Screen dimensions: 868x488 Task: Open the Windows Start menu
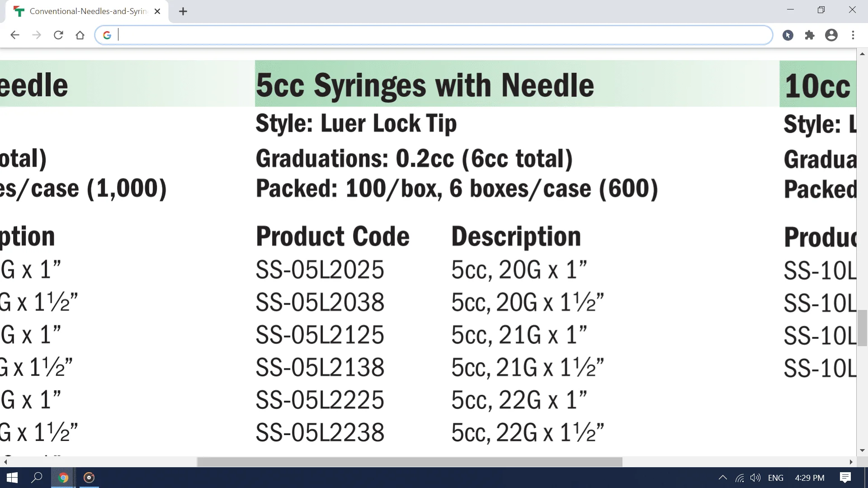(12, 478)
